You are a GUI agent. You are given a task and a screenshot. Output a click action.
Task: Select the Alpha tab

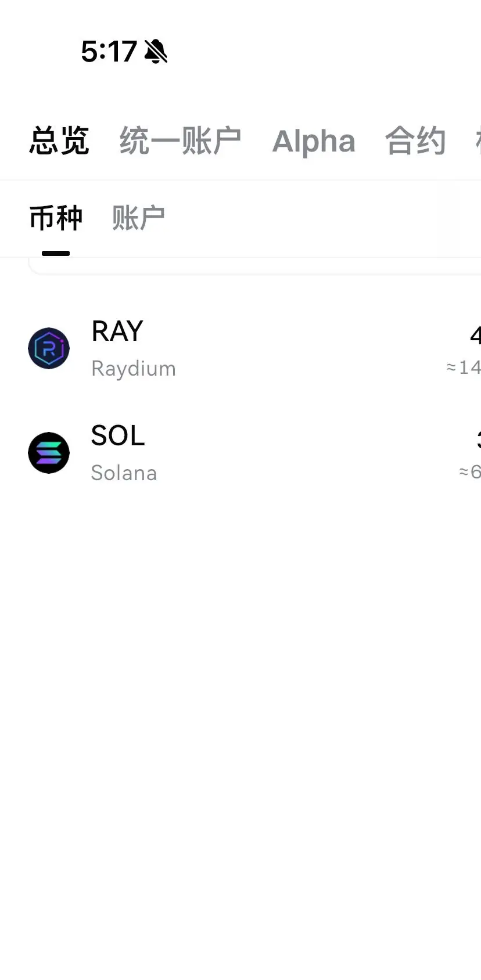point(314,142)
